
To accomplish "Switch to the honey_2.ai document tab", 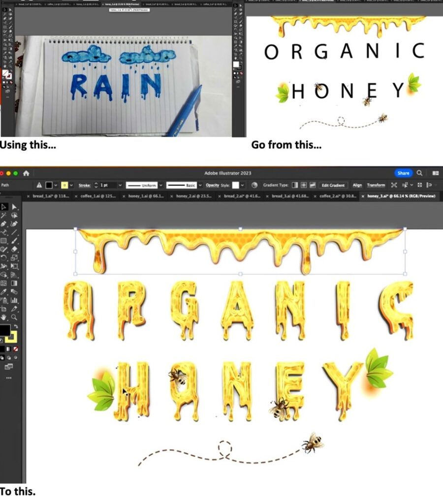I will pos(194,196).
